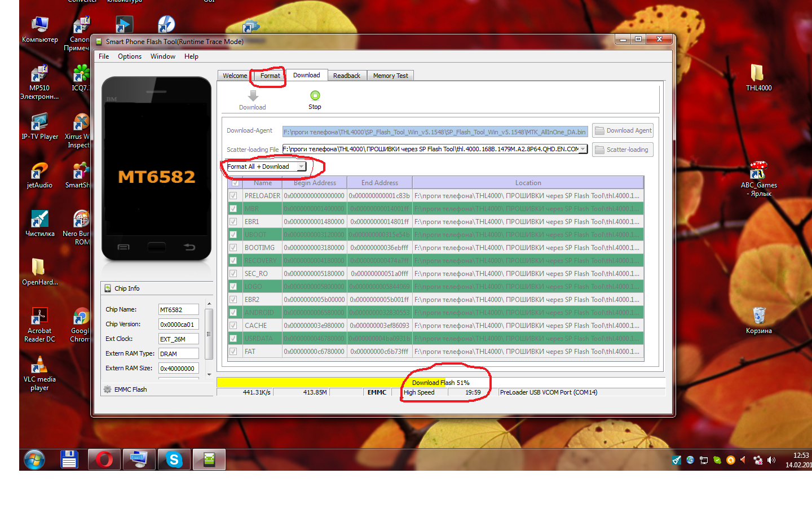Launch VLC media player shortcut

tap(39, 366)
